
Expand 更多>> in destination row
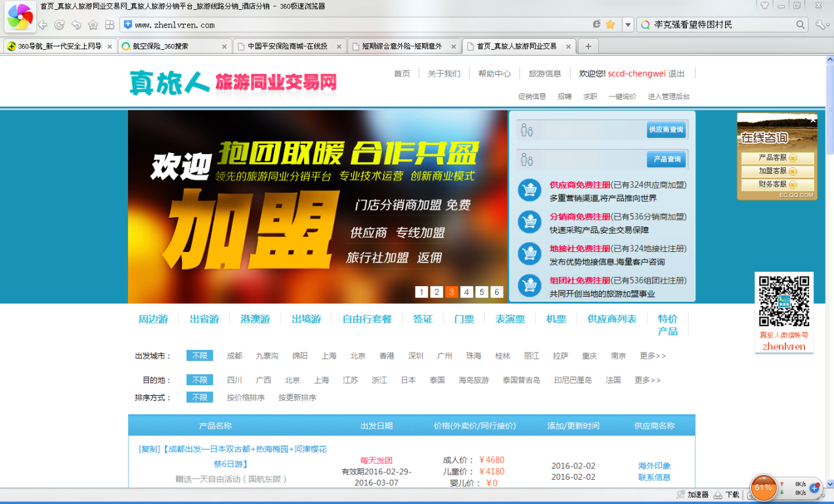pyautogui.click(x=647, y=380)
